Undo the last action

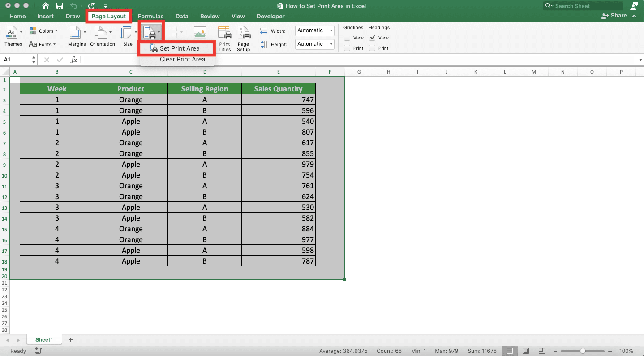click(x=74, y=6)
